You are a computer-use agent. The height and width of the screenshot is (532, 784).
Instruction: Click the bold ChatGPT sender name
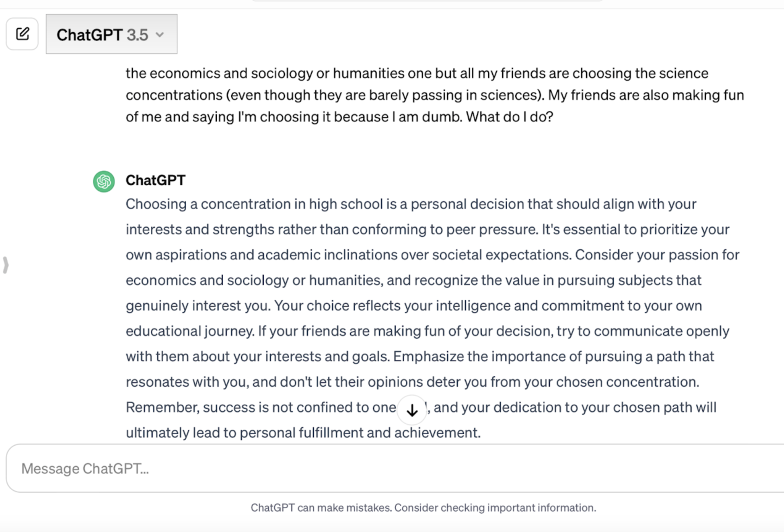click(x=155, y=180)
